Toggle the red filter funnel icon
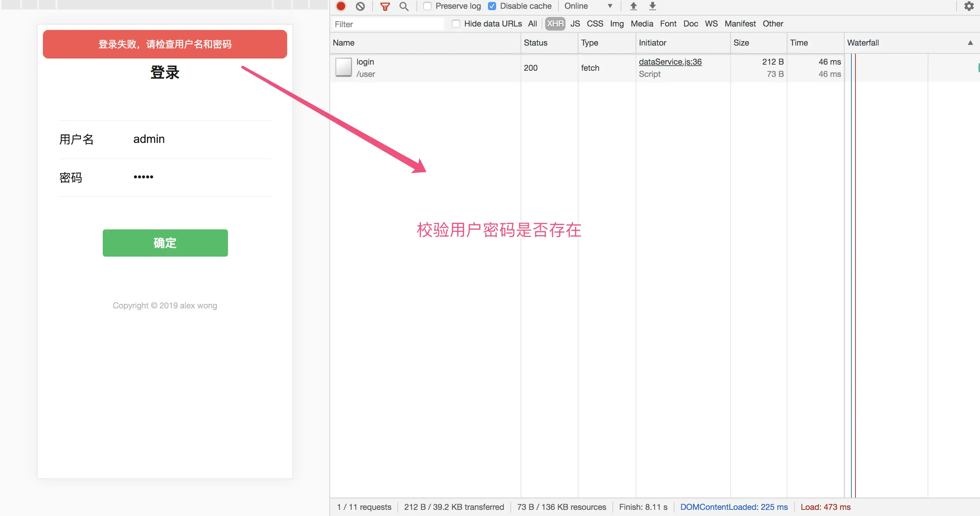The height and width of the screenshot is (516, 980). coord(385,6)
